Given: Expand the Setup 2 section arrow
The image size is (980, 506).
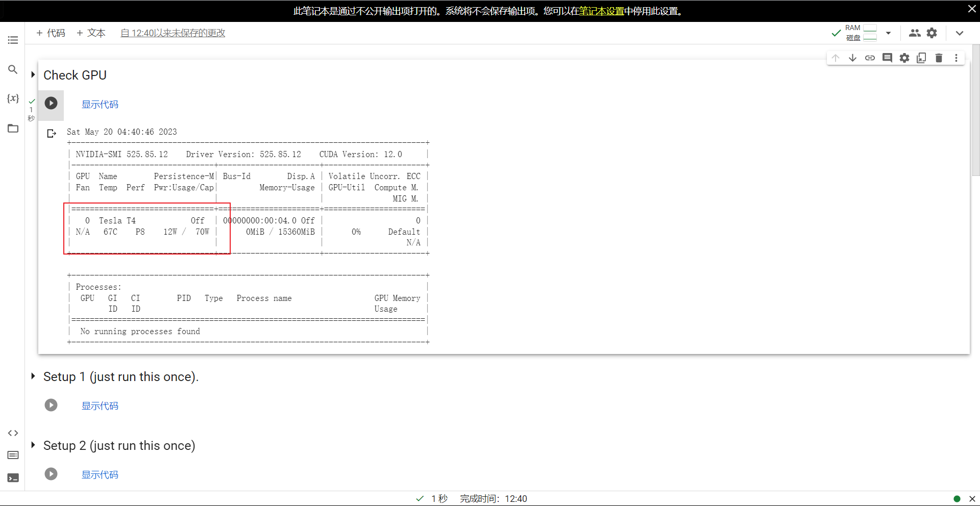Looking at the screenshot, I should (33, 445).
